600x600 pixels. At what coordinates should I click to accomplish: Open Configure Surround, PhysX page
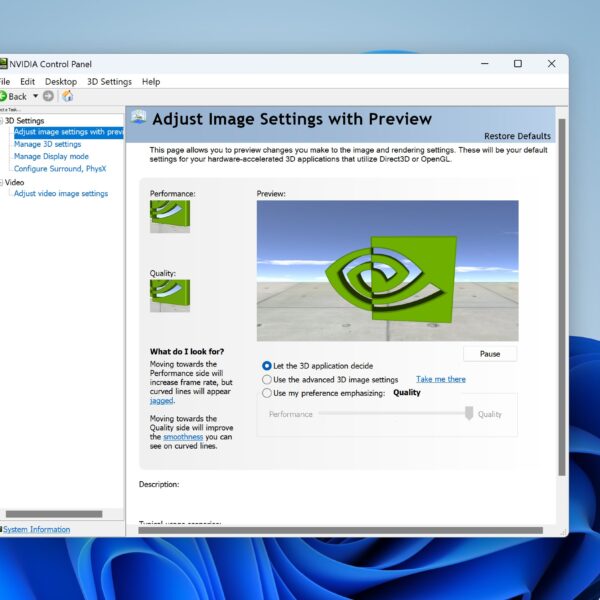[60, 169]
